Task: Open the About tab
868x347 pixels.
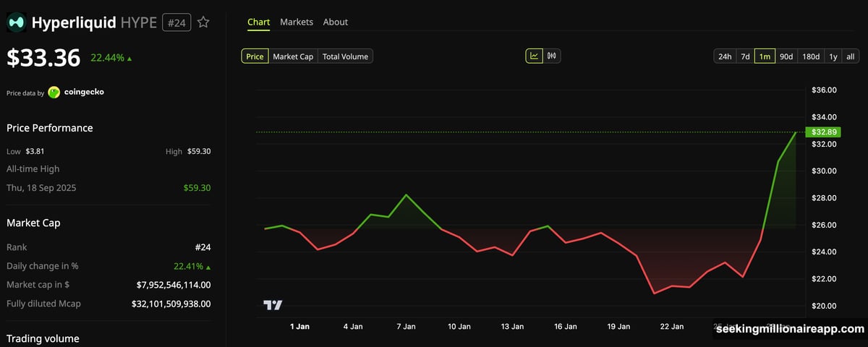Action: click(x=336, y=22)
